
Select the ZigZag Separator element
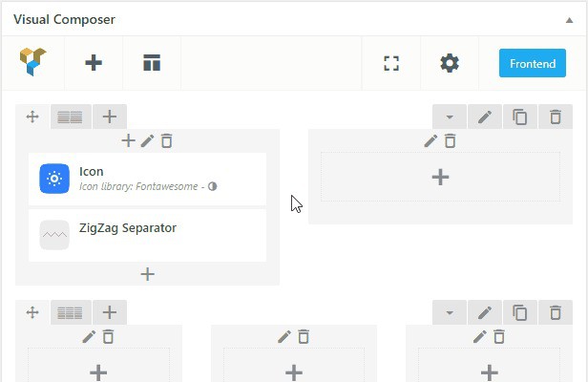click(147, 235)
